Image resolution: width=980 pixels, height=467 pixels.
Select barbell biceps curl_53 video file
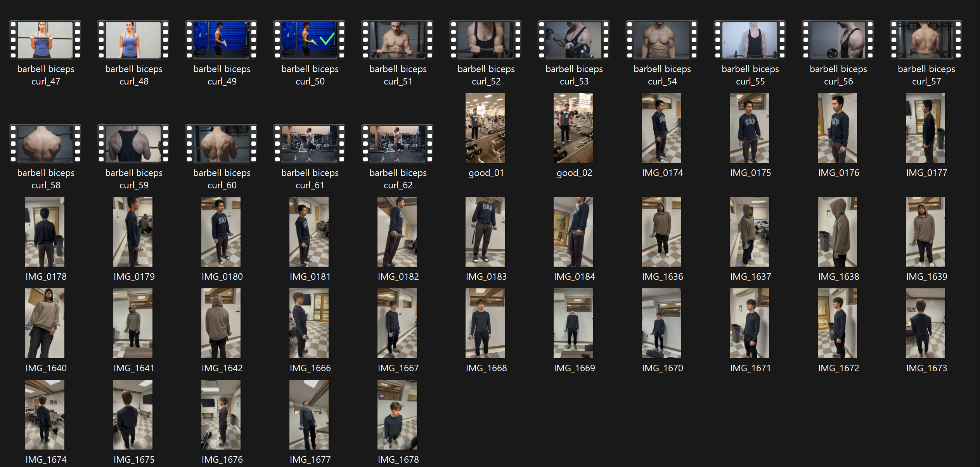573,40
